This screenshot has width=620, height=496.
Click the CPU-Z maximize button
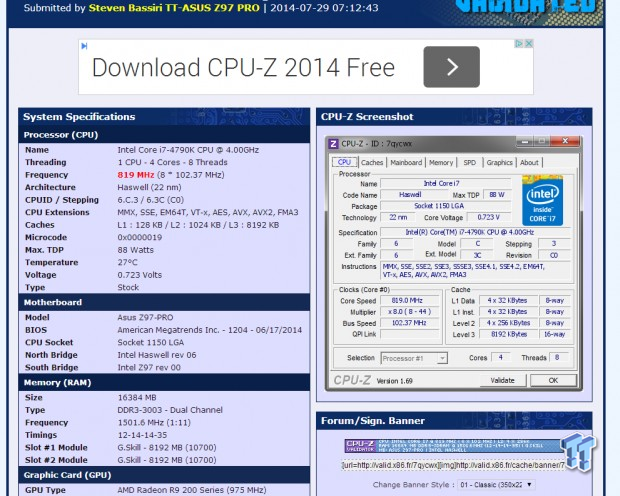coord(542,141)
